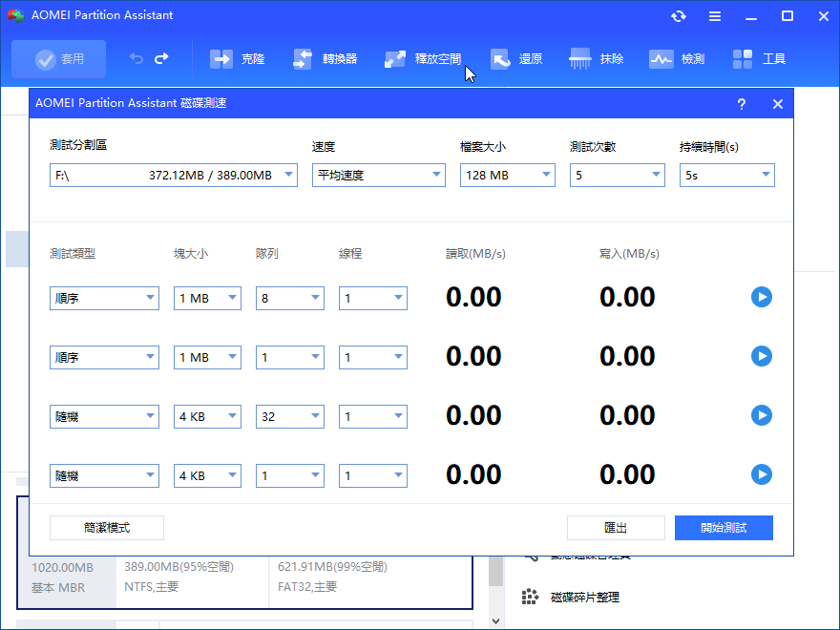The height and width of the screenshot is (630, 840).
Task: Click the help question mark in dialog
Action: tap(742, 104)
